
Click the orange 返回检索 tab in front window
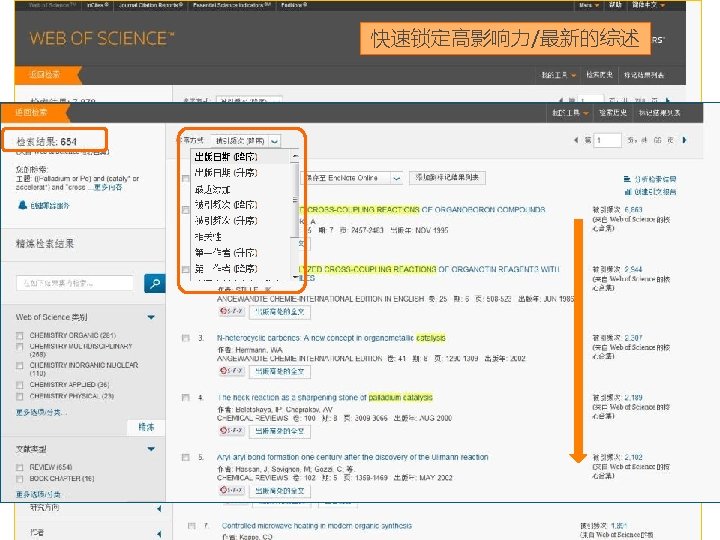(x=34, y=112)
